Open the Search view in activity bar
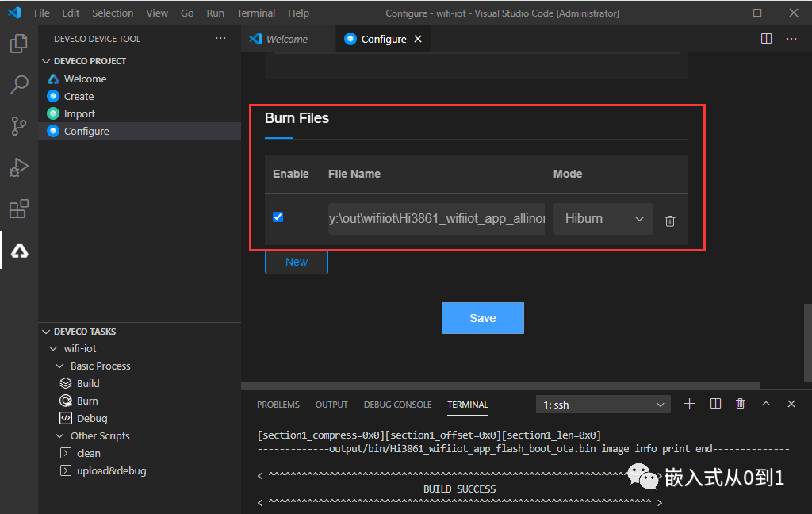 [19, 84]
